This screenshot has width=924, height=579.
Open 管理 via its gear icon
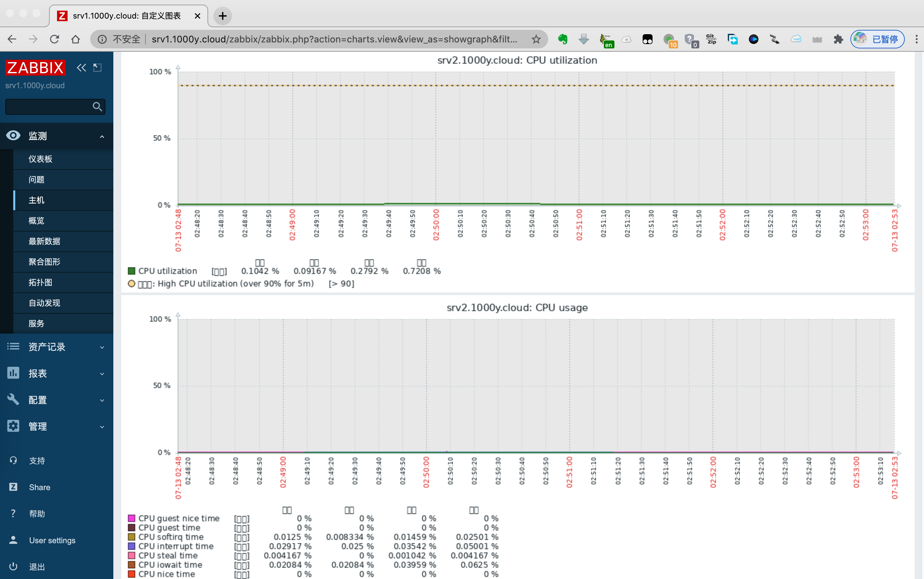pos(13,426)
